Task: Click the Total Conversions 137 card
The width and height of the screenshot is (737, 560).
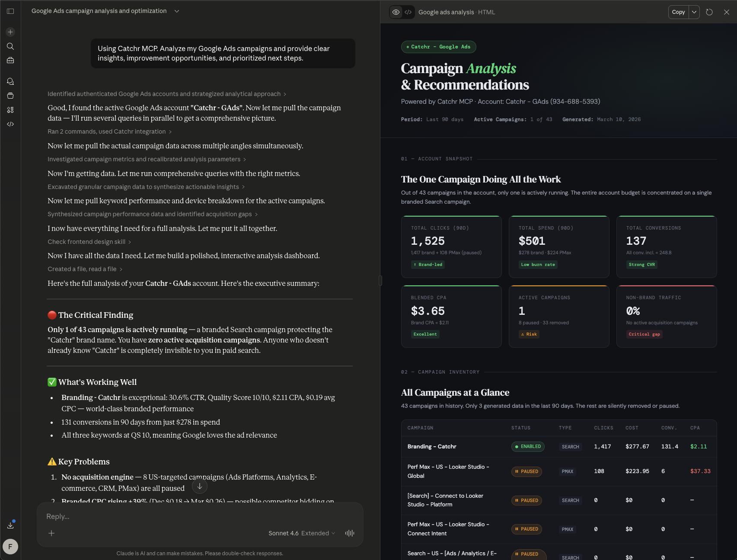Action: click(667, 246)
